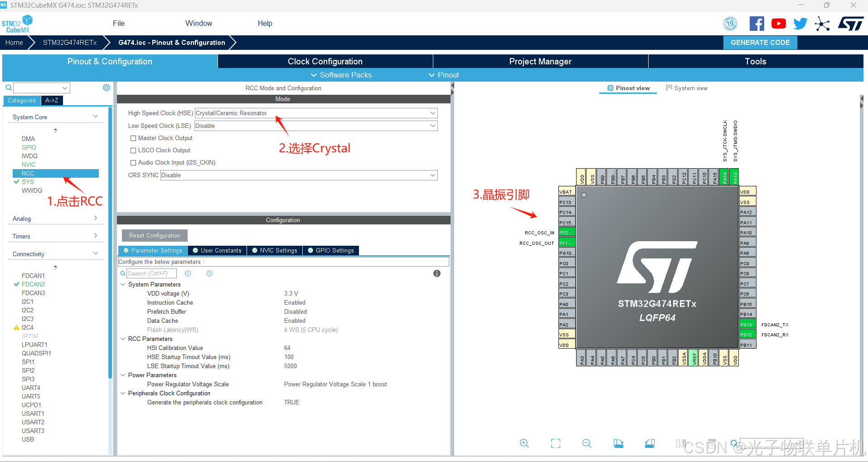Viewport: 868px width, 462px height.
Task: Collapse the System Parameters group
Action: pyautogui.click(x=123, y=284)
